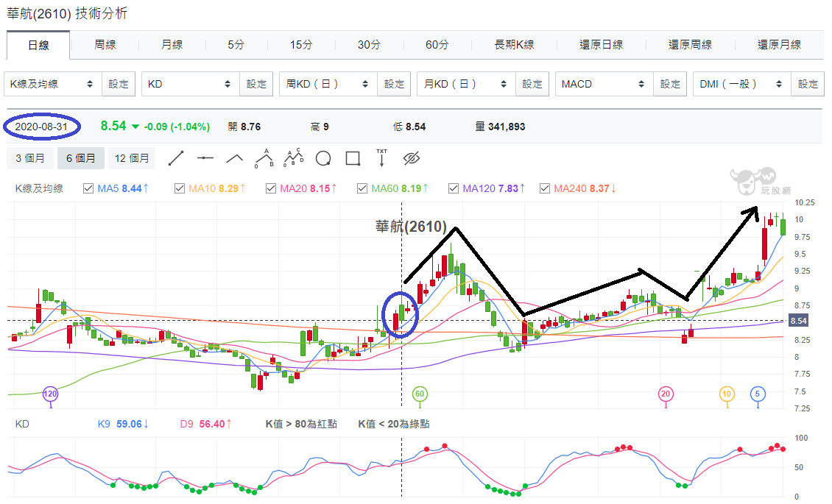Viewport: 832px width, 504px height.
Task: Switch to the 60分 tab
Action: tap(437, 45)
